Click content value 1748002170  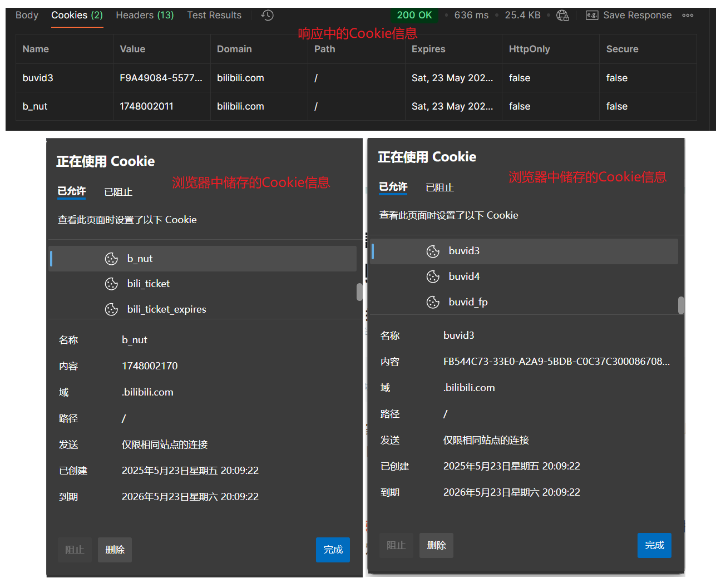point(150,366)
